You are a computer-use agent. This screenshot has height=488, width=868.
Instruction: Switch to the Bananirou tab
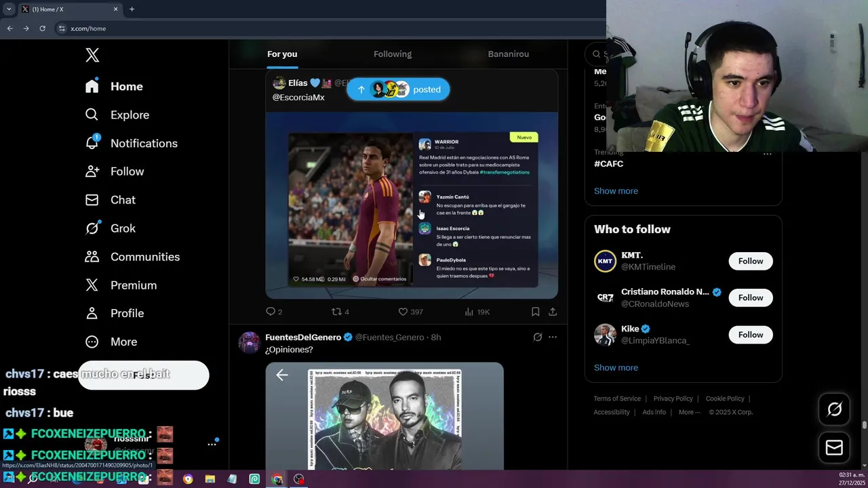point(509,54)
